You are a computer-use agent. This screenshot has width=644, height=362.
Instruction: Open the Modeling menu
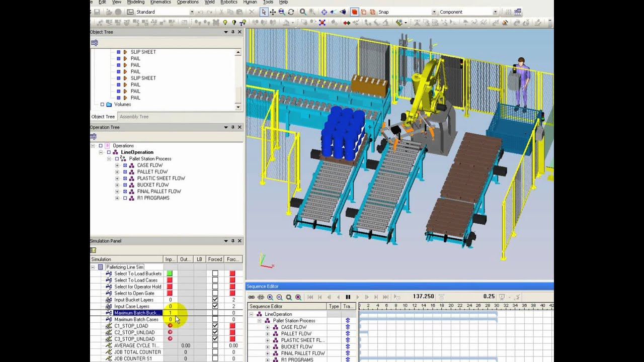click(135, 2)
